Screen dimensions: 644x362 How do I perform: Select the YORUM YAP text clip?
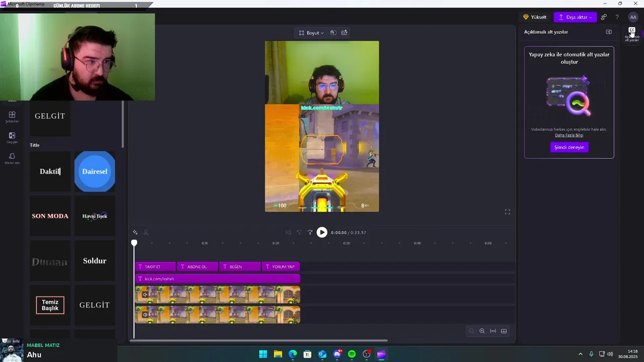pyautogui.click(x=281, y=266)
